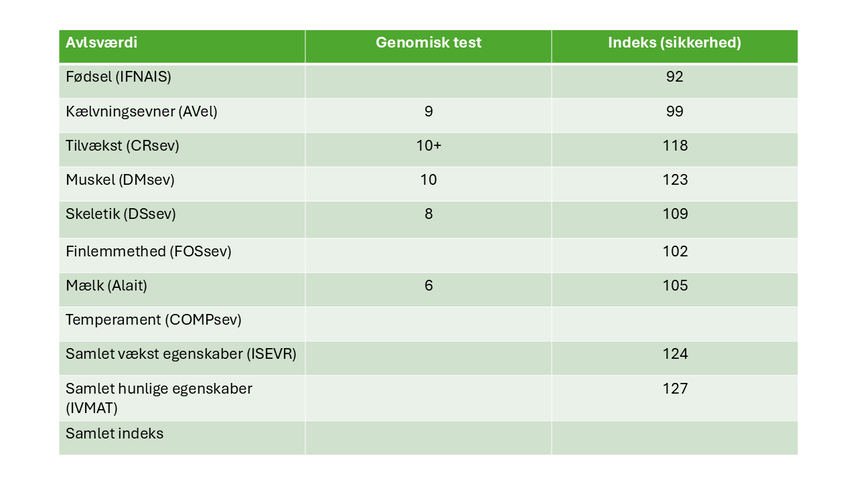Select the Samlet vækst egenskaber (ISEVR) cell

(181, 354)
